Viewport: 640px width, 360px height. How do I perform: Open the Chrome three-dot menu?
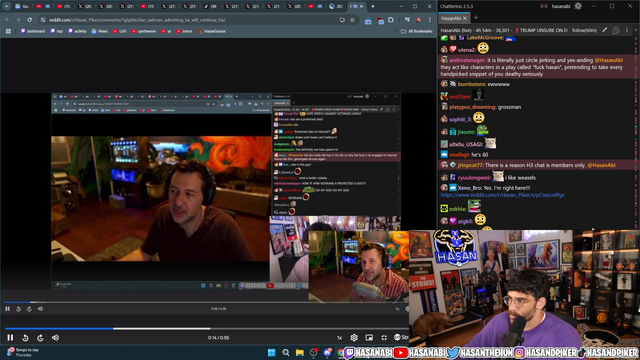430,20
